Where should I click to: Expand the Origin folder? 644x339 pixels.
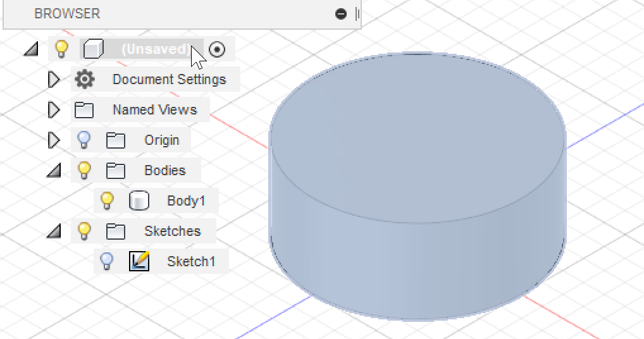point(54,140)
